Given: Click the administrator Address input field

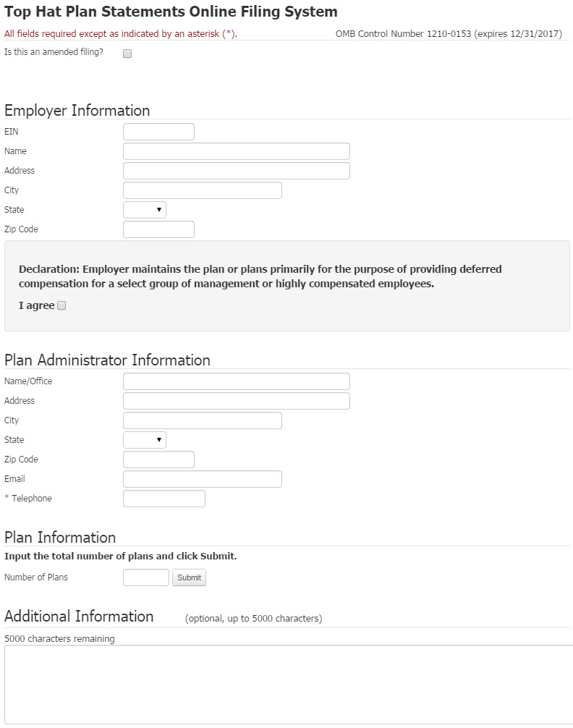Looking at the screenshot, I should pyautogui.click(x=235, y=400).
